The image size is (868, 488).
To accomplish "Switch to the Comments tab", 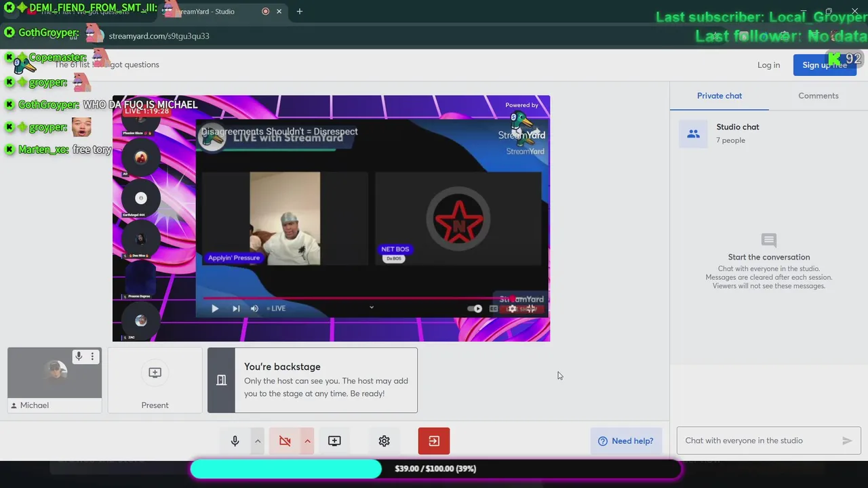I will click(x=818, y=96).
